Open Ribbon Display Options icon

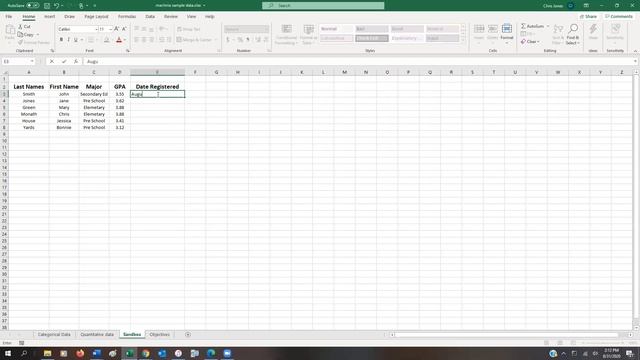pyautogui.click(x=586, y=5)
